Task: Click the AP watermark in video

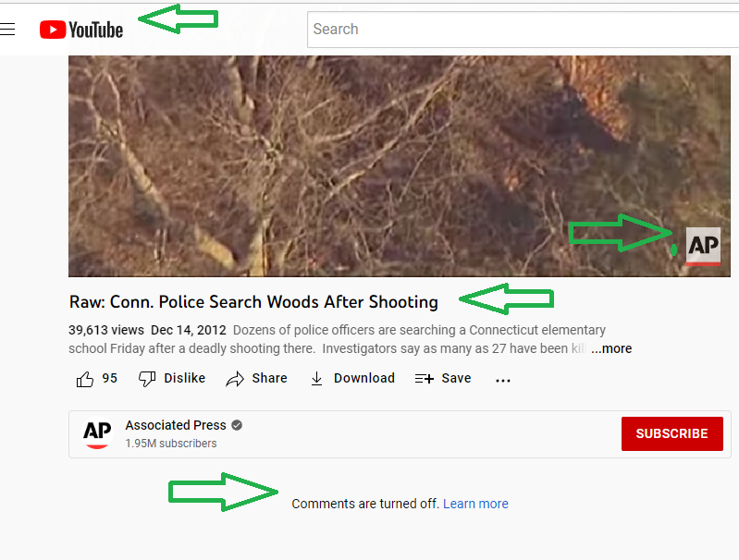Action: point(703,247)
